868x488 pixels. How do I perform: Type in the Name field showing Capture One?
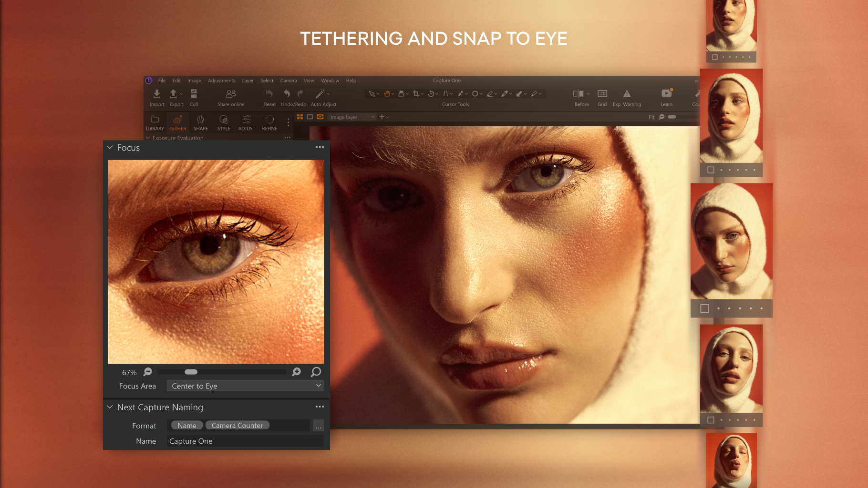244,441
